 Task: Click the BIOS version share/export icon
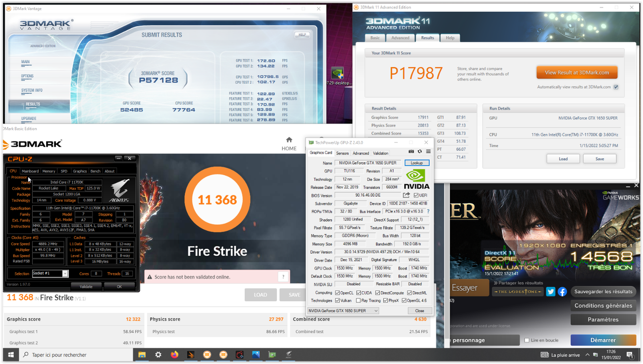(407, 195)
